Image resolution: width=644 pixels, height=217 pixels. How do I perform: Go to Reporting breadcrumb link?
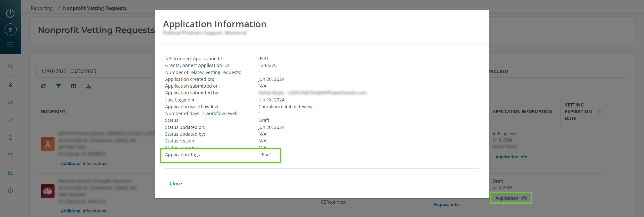point(42,8)
